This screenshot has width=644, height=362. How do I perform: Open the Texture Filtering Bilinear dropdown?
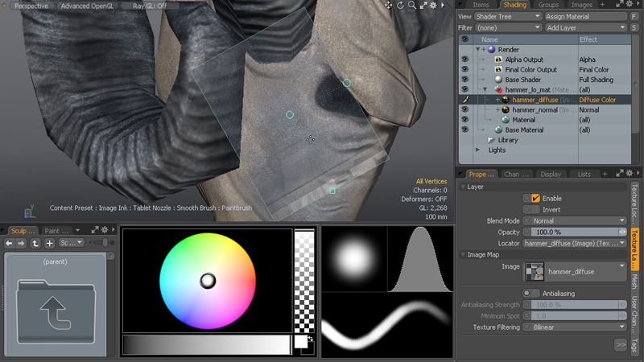point(575,327)
